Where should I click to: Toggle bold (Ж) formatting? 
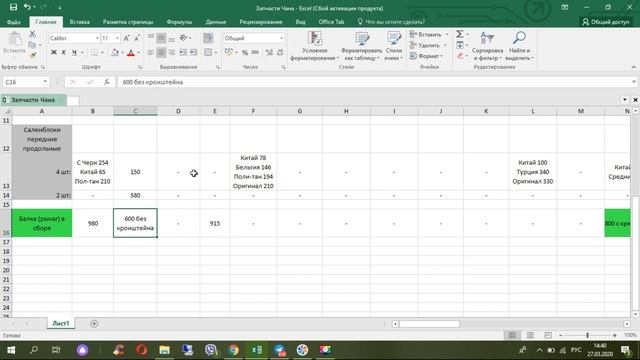pyautogui.click(x=53, y=52)
